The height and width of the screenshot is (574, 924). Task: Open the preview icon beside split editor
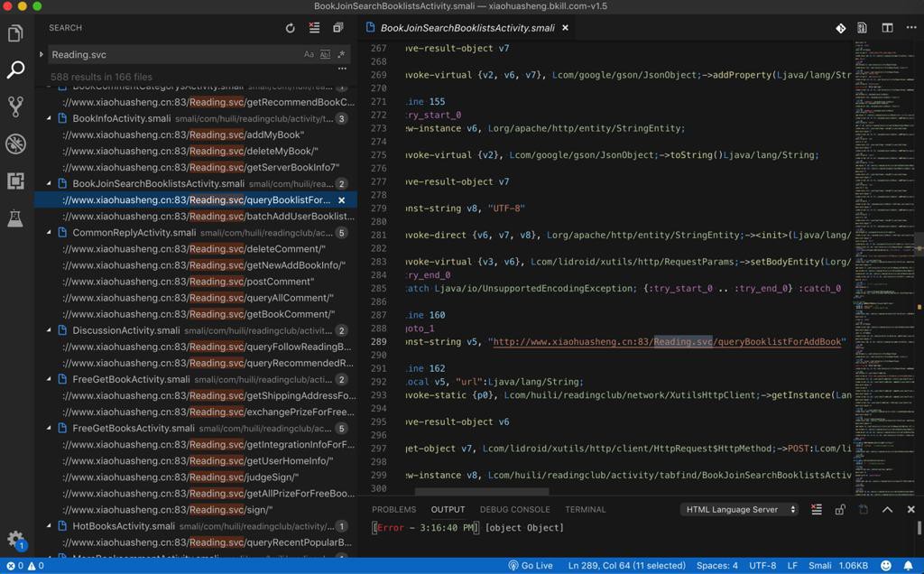(862, 28)
